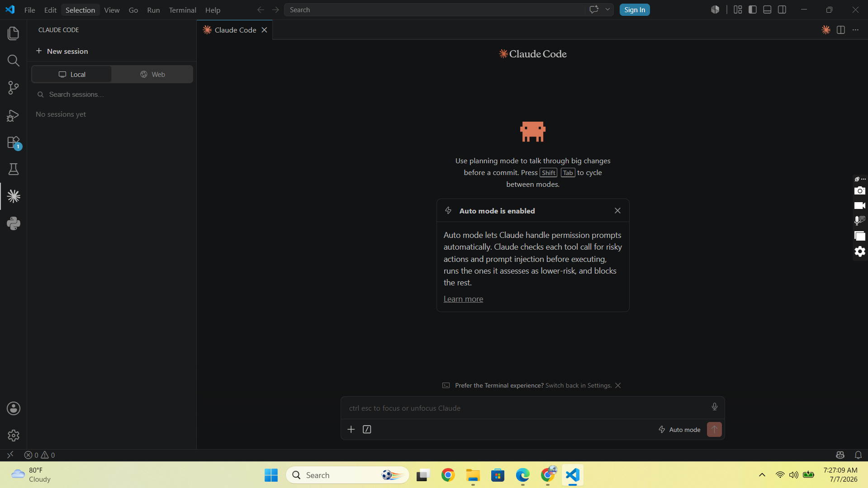Close the Claude Code tab
Image resolution: width=868 pixels, height=488 pixels.
click(x=264, y=30)
